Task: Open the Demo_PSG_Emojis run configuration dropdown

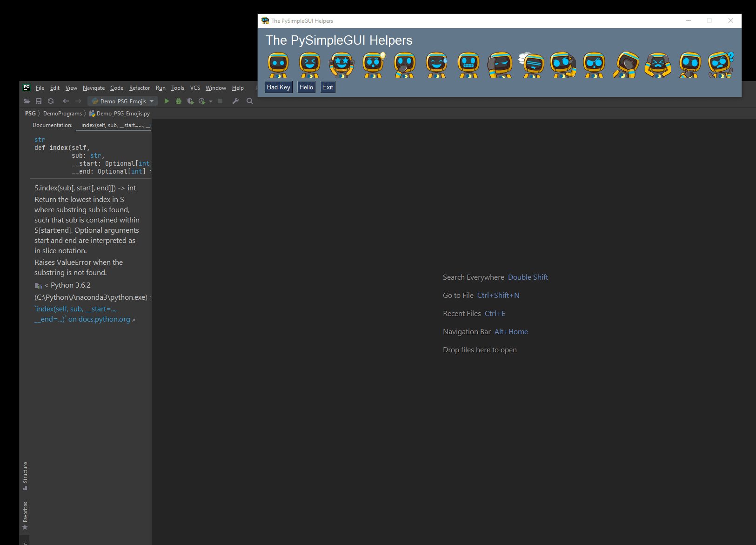Action: pyautogui.click(x=123, y=101)
